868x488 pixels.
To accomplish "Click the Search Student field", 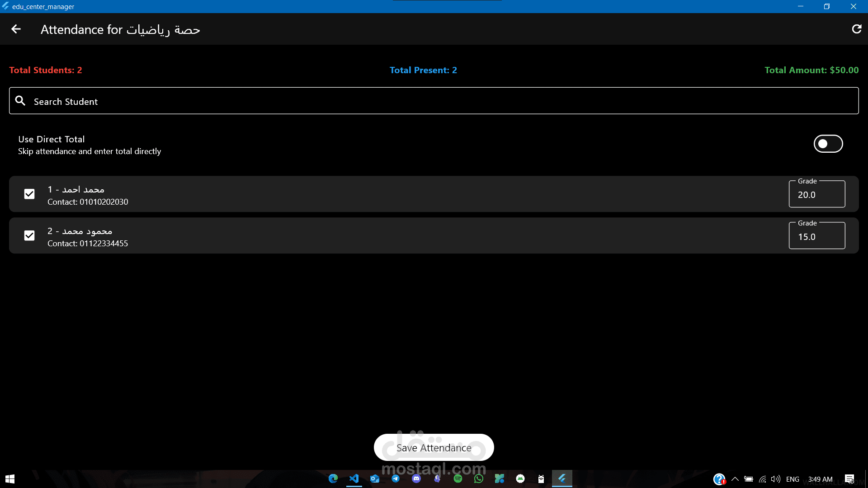I will tap(434, 101).
